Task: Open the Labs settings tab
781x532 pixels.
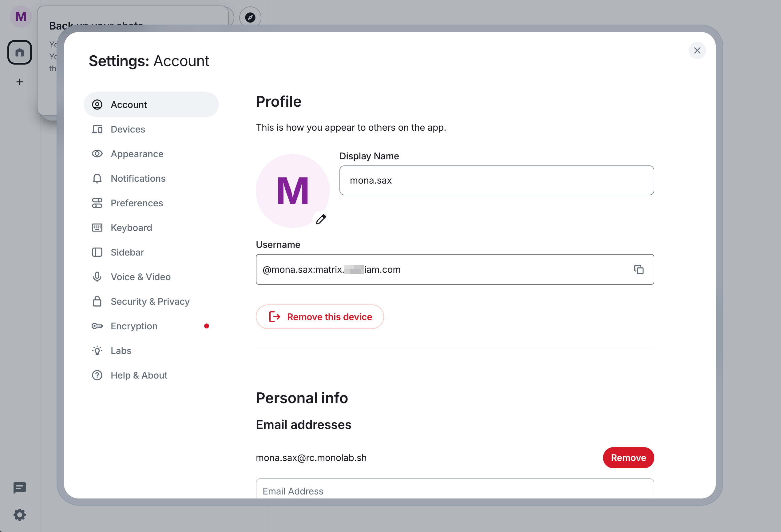Action: [x=151, y=351]
